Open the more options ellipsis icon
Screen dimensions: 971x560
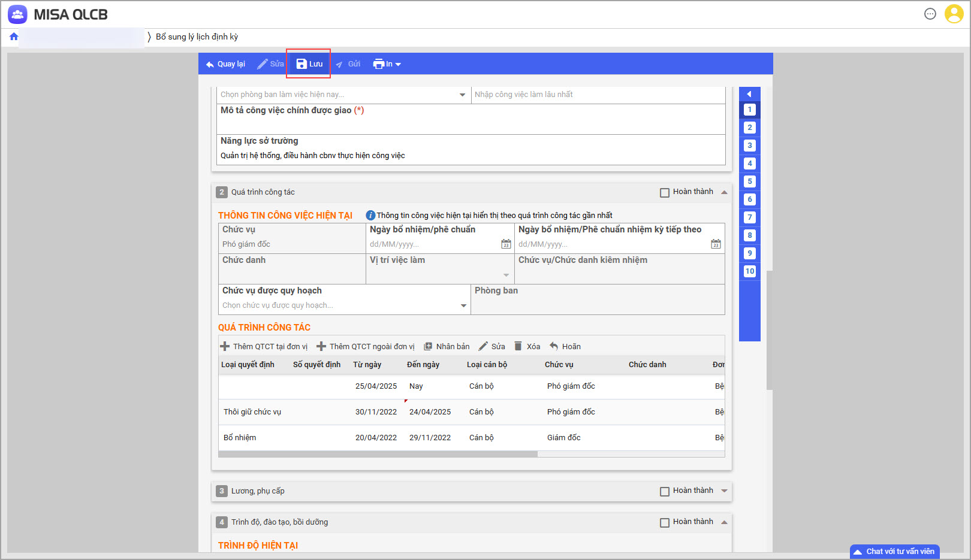pyautogui.click(x=930, y=14)
